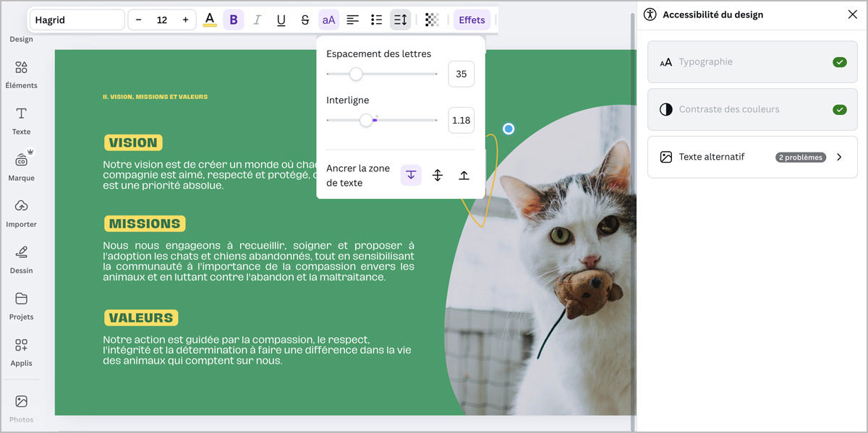Select the 'Notre vision est de créer' paragraph

pyautogui.click(x=210, y=175)
